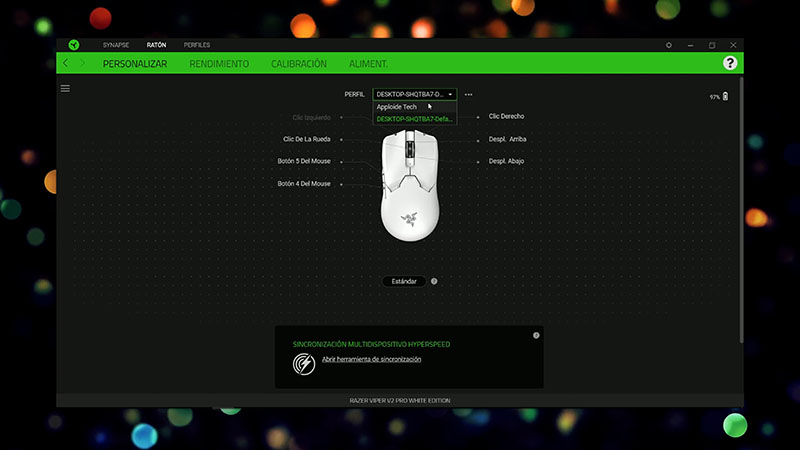
Task: Select the Clic De La Rueda assignment
Action: pos(307,139)
